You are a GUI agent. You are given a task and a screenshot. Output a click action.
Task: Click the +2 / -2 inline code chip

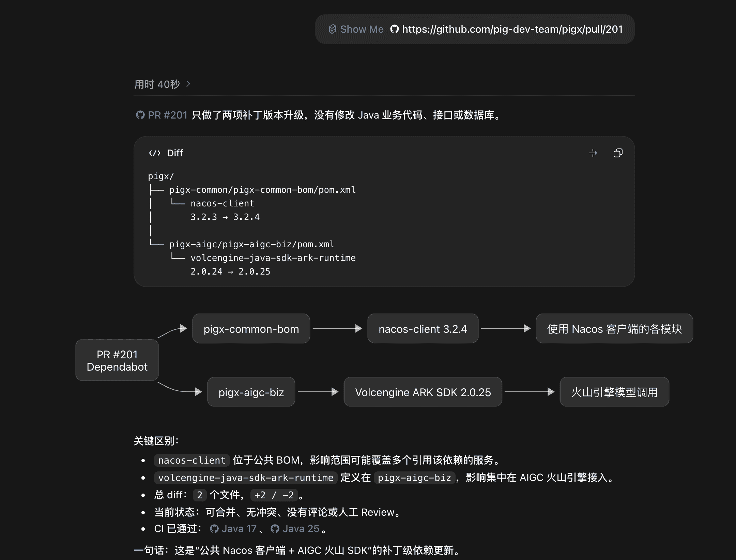(x=274, y=495)
